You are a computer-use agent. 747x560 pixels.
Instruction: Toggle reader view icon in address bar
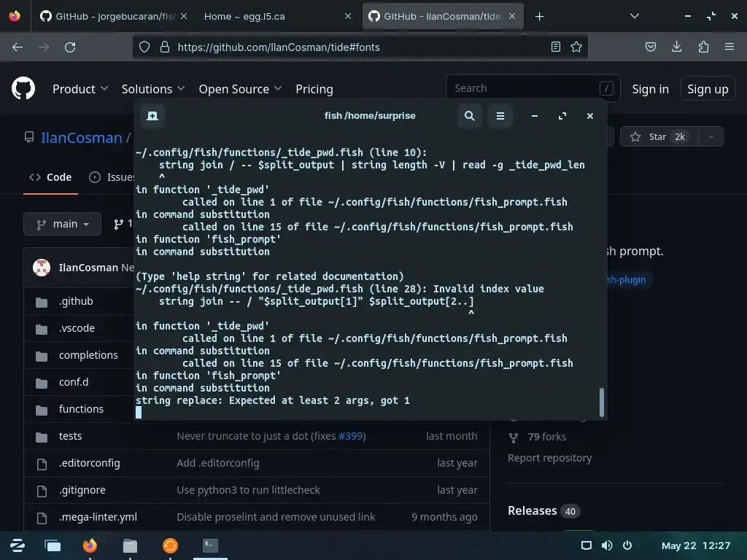pyautogui.click(x=555, y=47)
